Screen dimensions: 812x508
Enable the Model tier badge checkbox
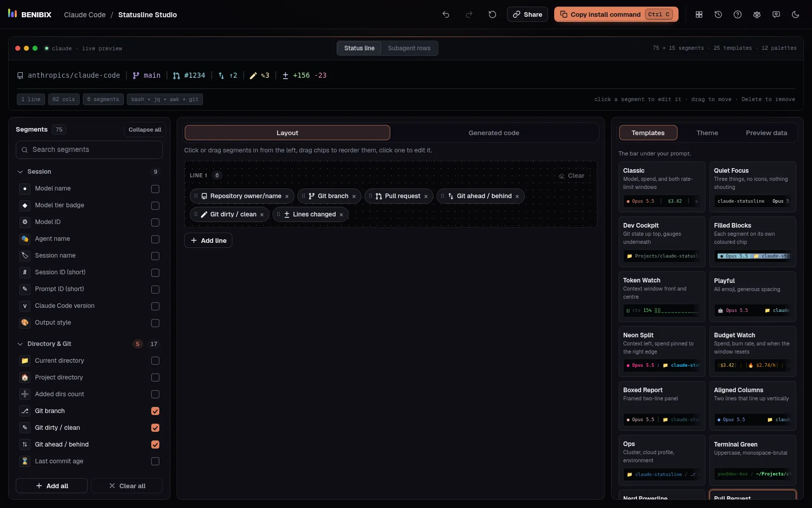pyautogui.click(x=155, y=206)
